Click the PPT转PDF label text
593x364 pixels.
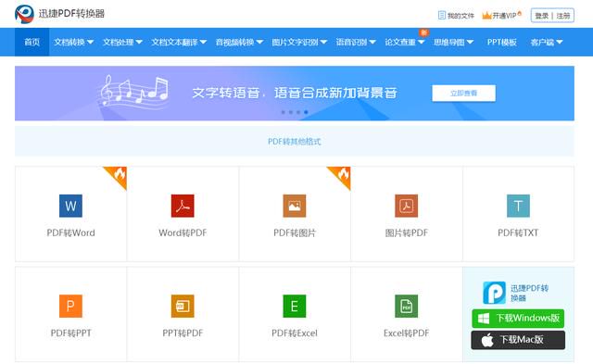[x=183, y=333]
